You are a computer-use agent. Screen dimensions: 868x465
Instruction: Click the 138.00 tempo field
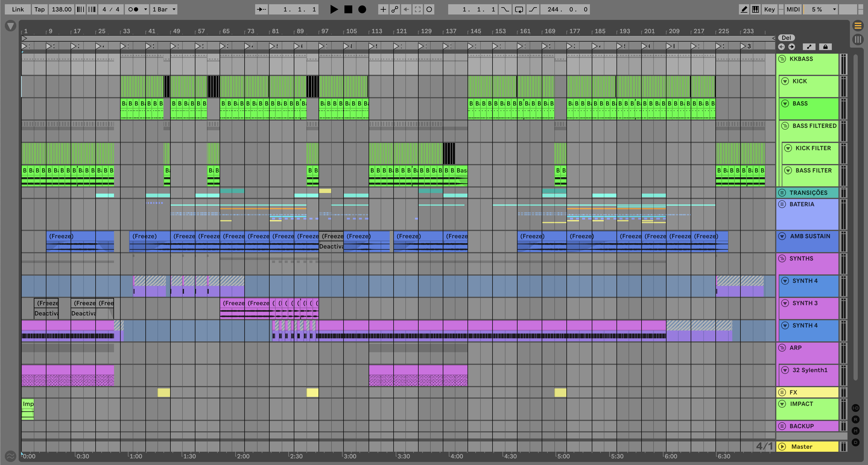(x=61, y=9)
